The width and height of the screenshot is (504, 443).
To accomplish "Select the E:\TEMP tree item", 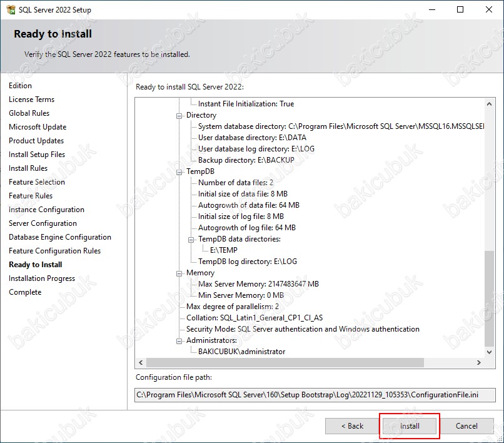I will tap(224, 250).
